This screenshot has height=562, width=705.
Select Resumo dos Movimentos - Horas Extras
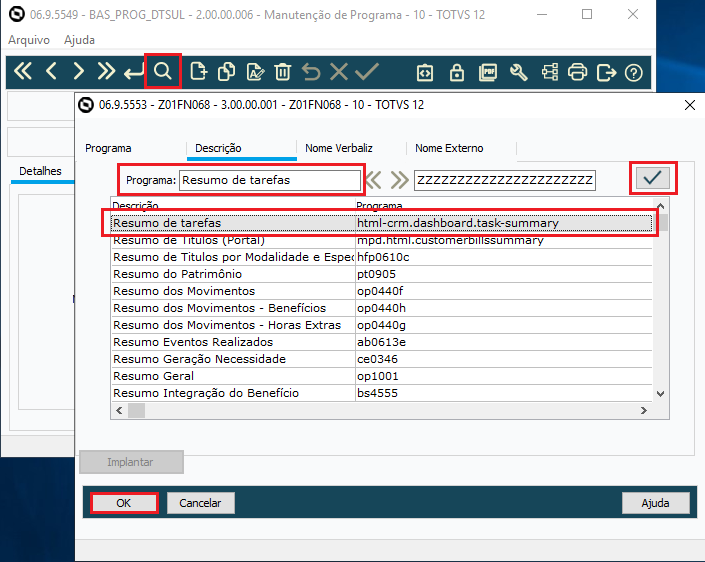pos(381,325)
